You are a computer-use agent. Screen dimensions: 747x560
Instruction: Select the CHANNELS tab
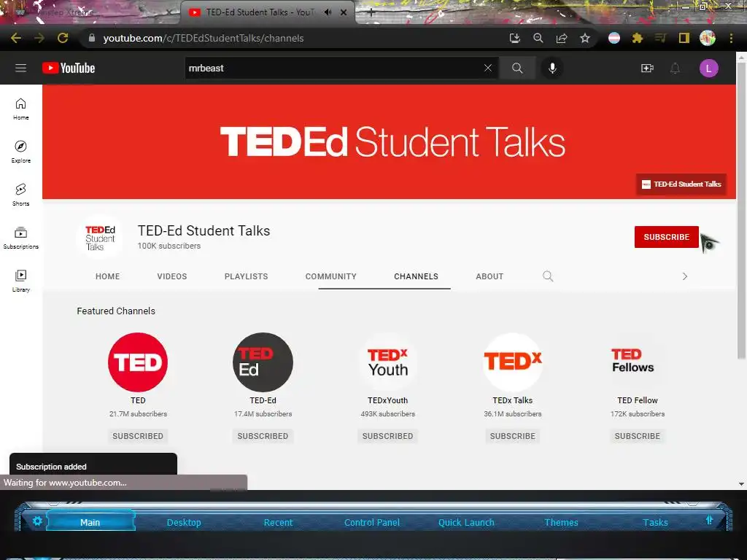click(x=416, y=276)
